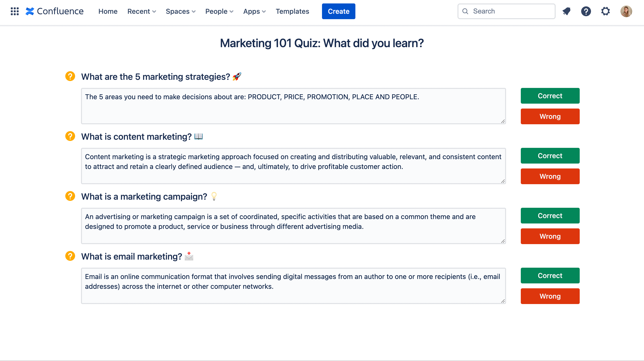Click heading 'What are the 5 marketing strategies?'
The image size is (644, 361).
[156, 77]
